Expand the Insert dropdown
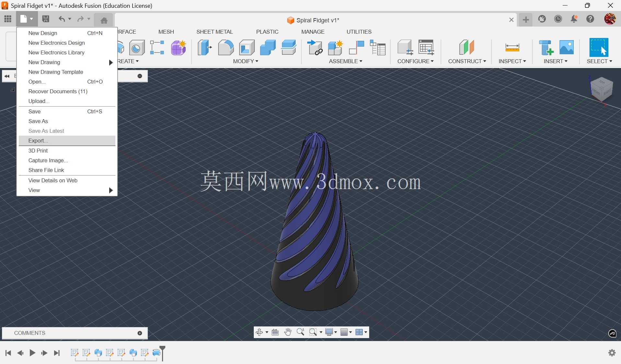 556,61
